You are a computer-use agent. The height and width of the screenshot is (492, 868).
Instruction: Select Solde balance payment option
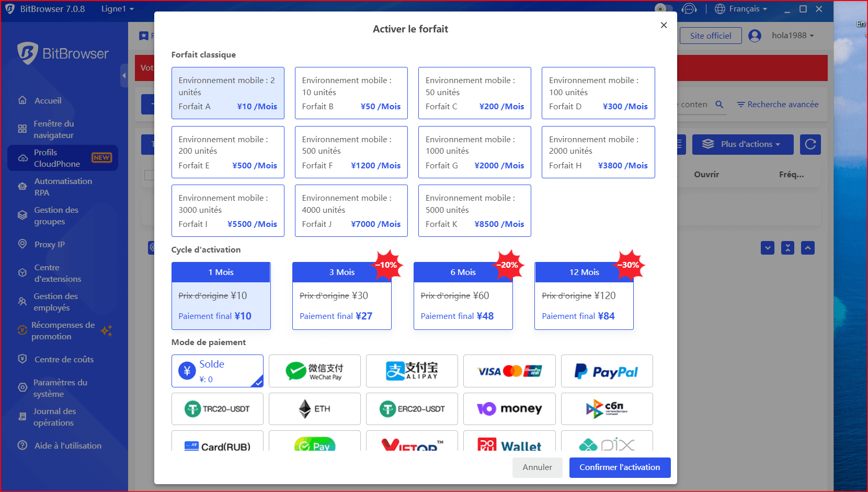click(217, 371)
